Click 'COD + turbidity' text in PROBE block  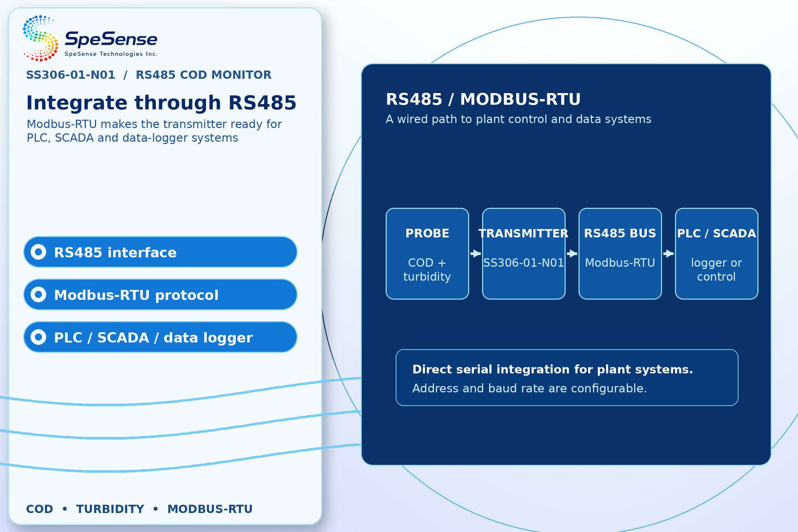tap(427, 270)
